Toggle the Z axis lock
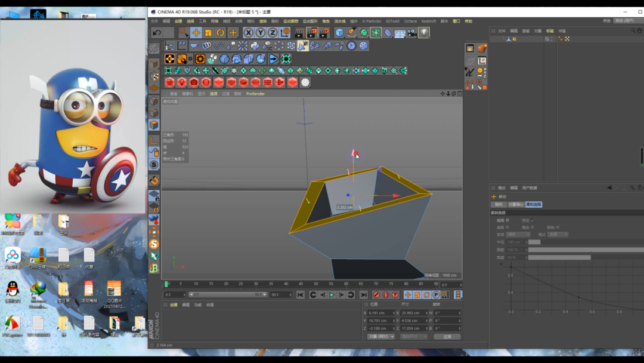644x363 pixels. tap(273, 32)
